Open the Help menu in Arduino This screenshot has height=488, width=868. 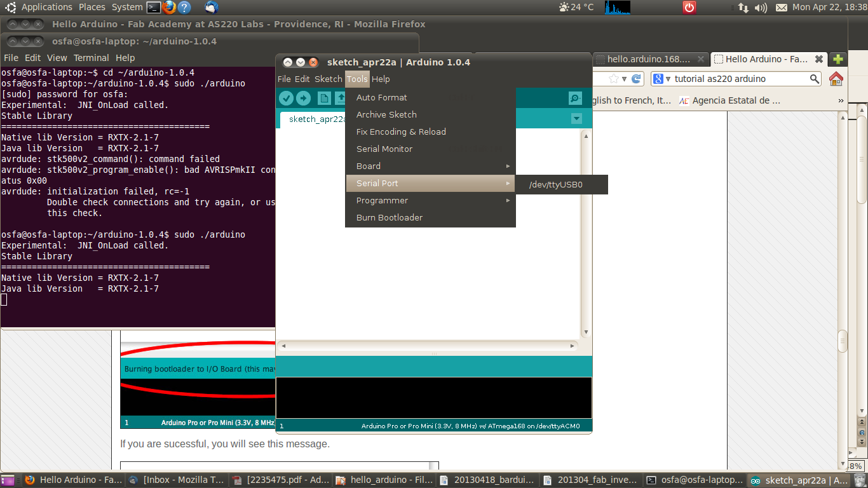(x=381, y=79)
